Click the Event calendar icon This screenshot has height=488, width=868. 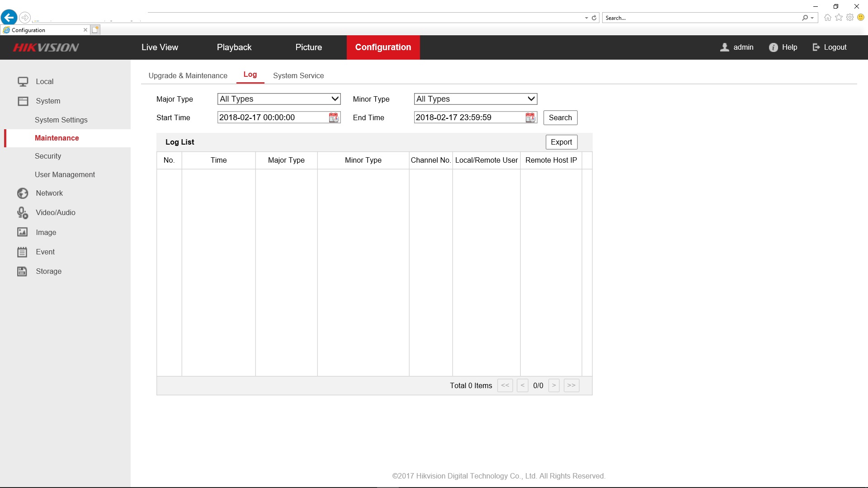tap(23, 252)
